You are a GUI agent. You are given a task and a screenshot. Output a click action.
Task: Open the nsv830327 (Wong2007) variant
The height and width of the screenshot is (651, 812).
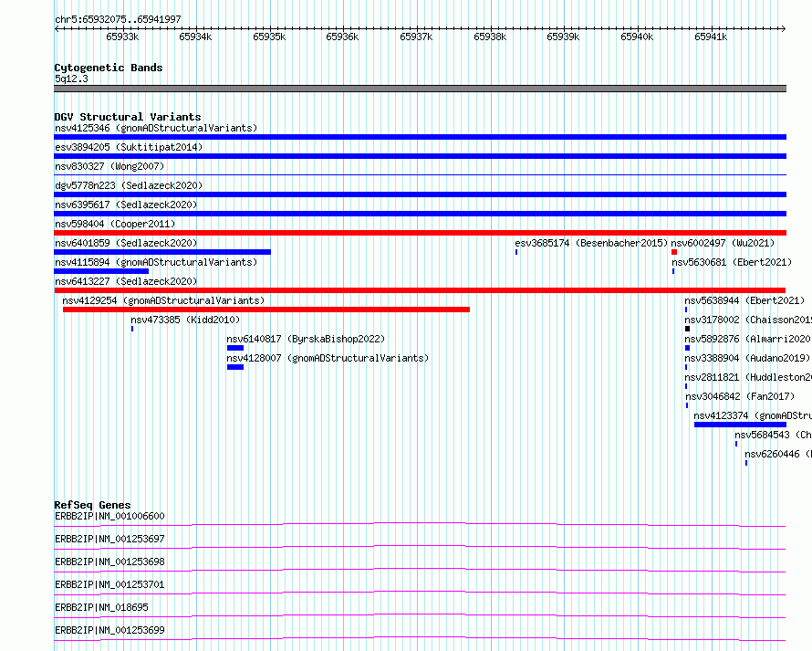109,166
